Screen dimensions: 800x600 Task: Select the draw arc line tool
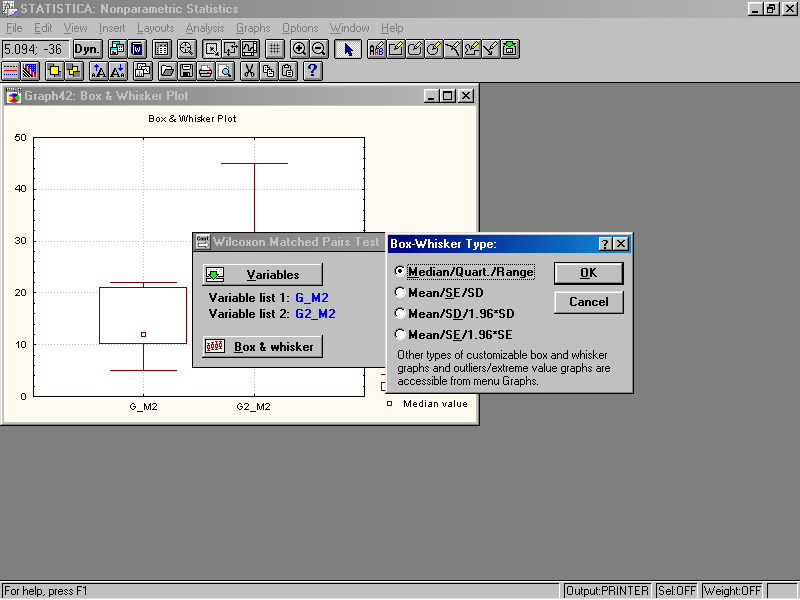click(x=452, y=49)
